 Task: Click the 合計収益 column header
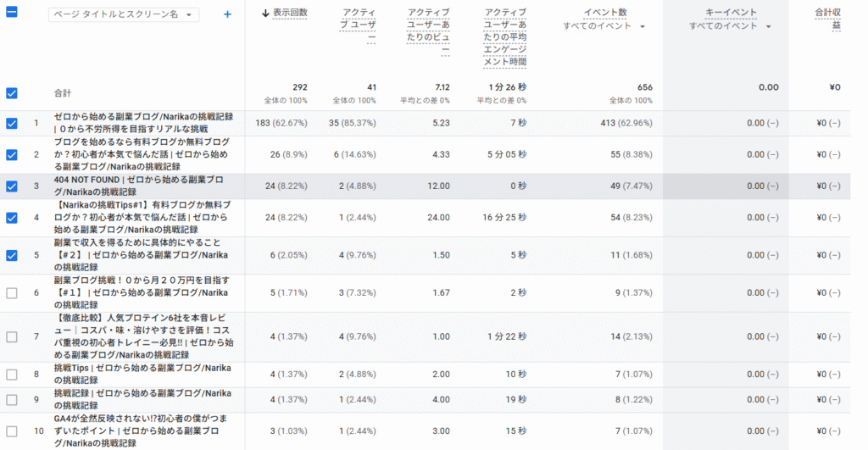[x=827, y=19]
